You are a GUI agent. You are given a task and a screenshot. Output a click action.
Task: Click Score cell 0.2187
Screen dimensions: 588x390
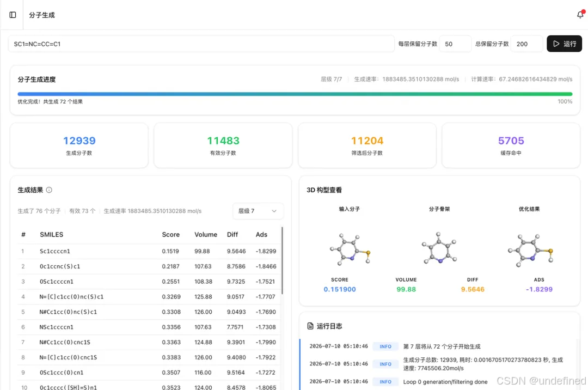click(170, 266)
